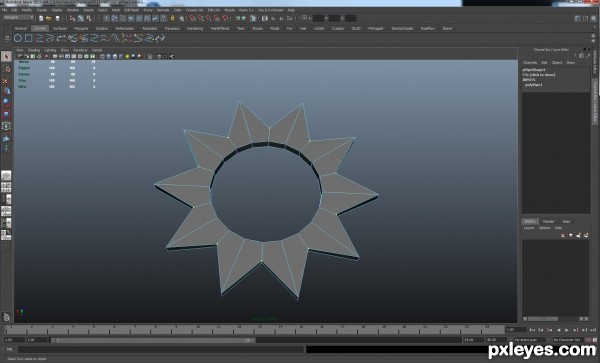
Task: Open the Channels menu in Channel Box
Action: (530, 62)
